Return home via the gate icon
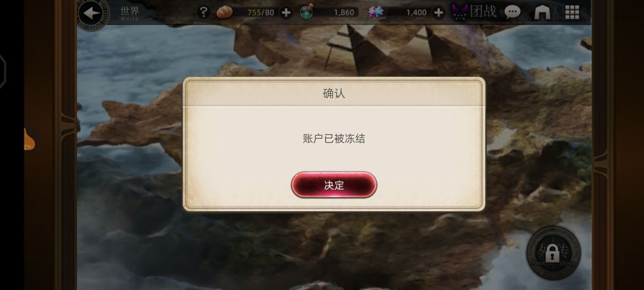644x290 pixels. click(x=542, y=13)
